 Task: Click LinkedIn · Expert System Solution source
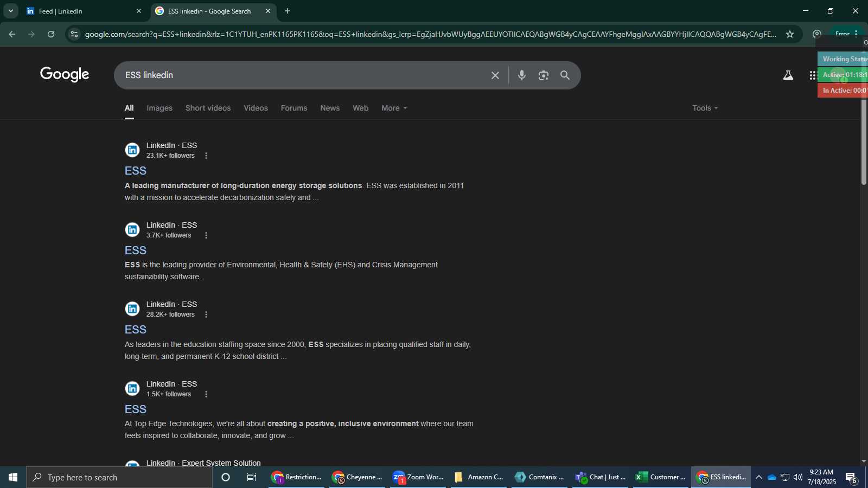point(203,463)
